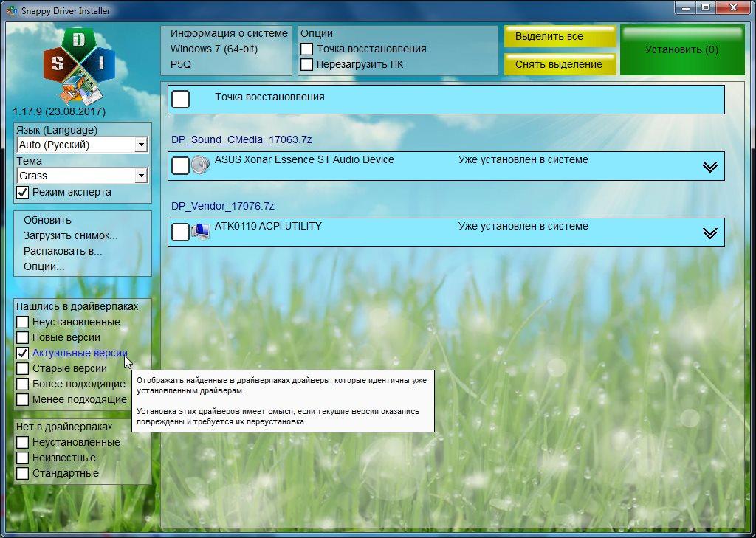Select the ASUS Xonar driver checkbox
The width and height of the screenshot is (756, 538).
[180, 166]
